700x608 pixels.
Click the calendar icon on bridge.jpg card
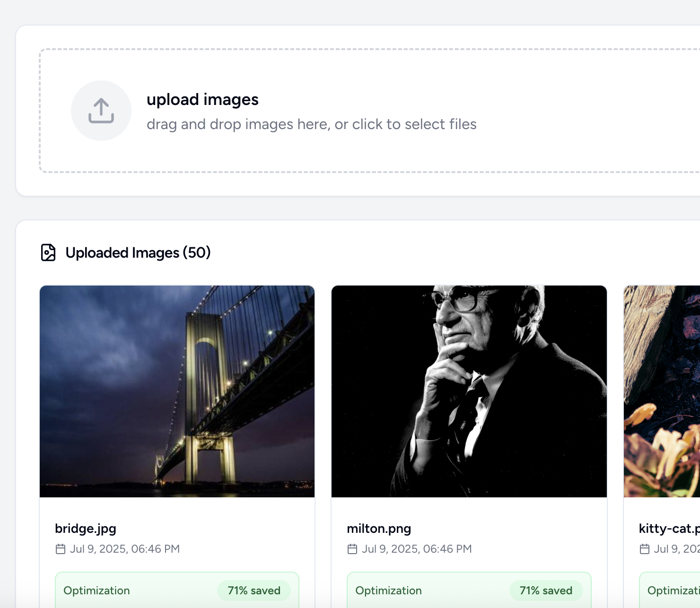coord(61,549)
